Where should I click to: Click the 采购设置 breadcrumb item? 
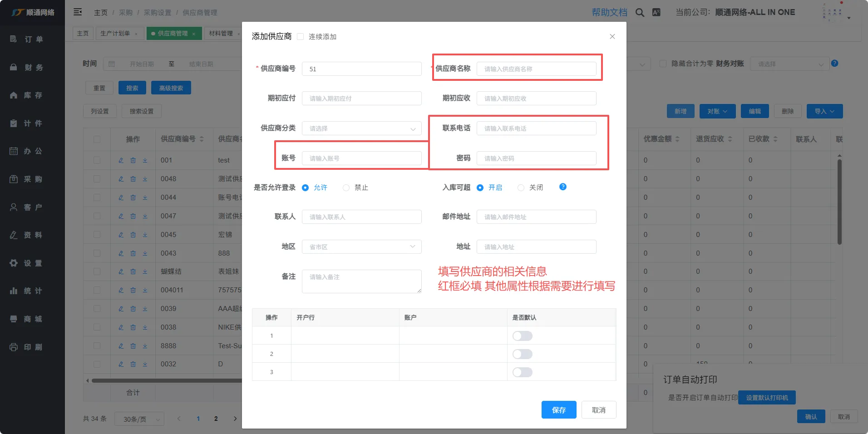[158, 13]
